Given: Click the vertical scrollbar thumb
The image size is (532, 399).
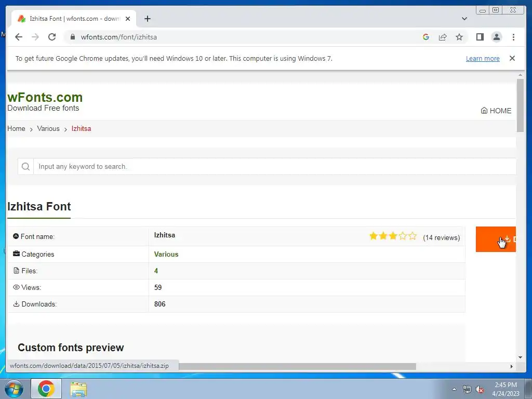Looking at the screenshot, I should 521,105.
